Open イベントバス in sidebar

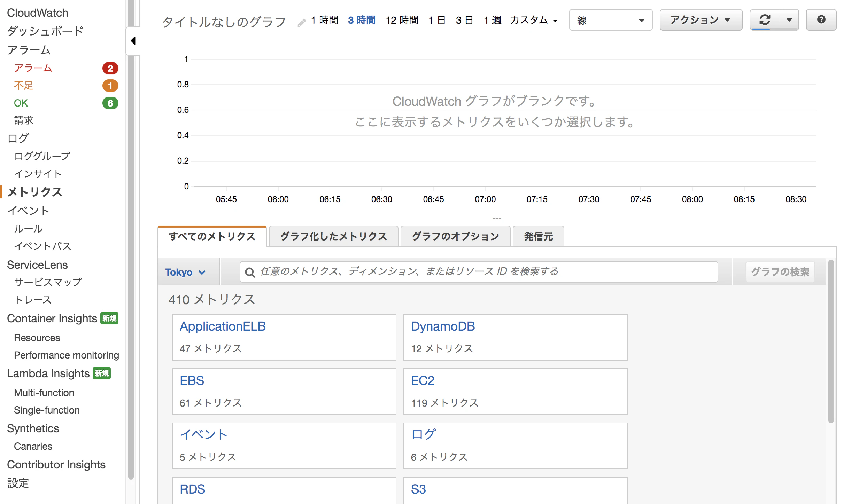[42, 246]
